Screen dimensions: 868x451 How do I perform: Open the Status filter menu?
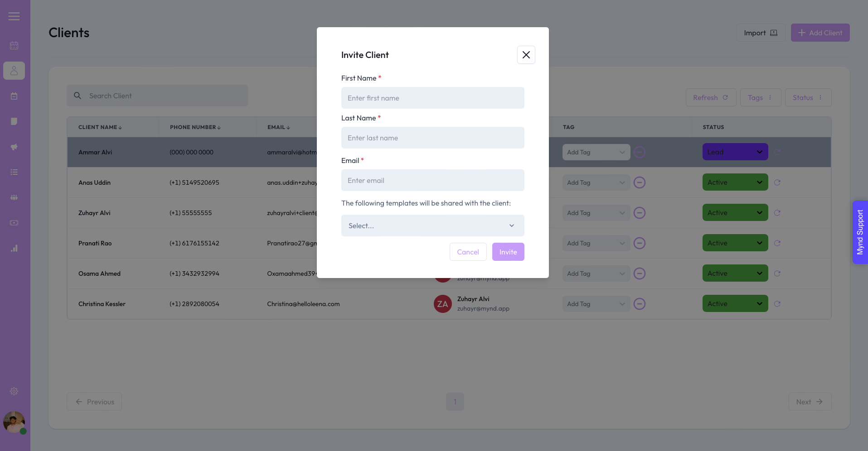[808, 97]
